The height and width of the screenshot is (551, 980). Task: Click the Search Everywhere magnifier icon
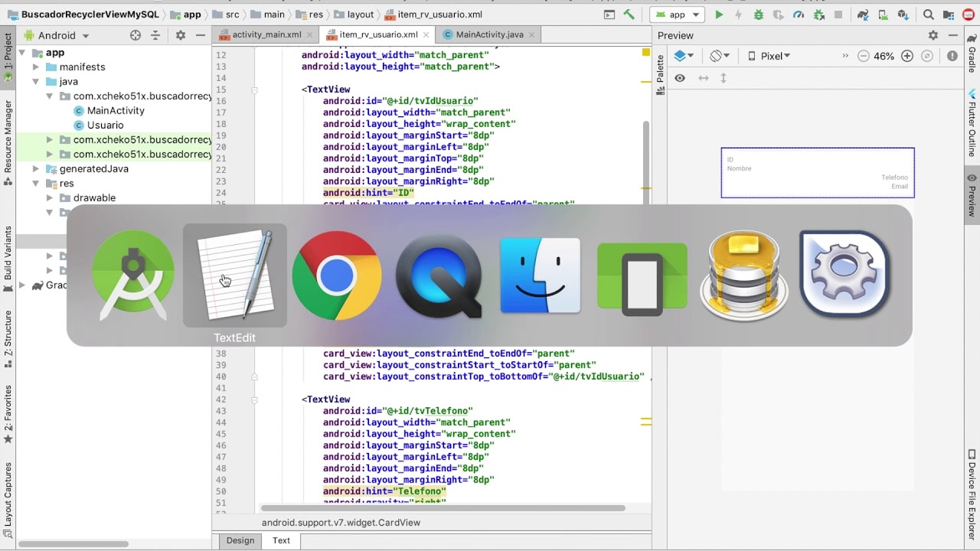pyautogui.click(x=929, y=15)
